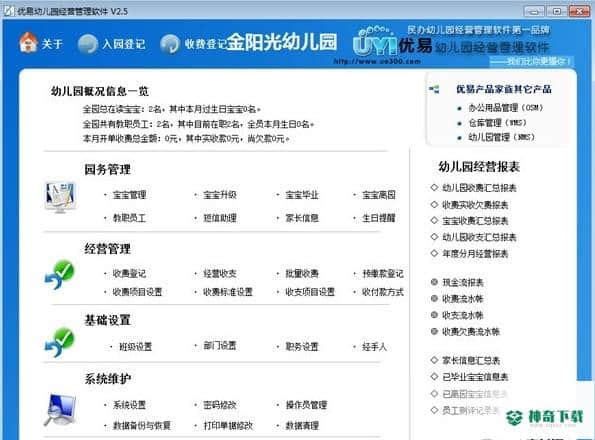Click the 入园登记 round toolbar icon
595x440 pixels.
click(88, 44)
